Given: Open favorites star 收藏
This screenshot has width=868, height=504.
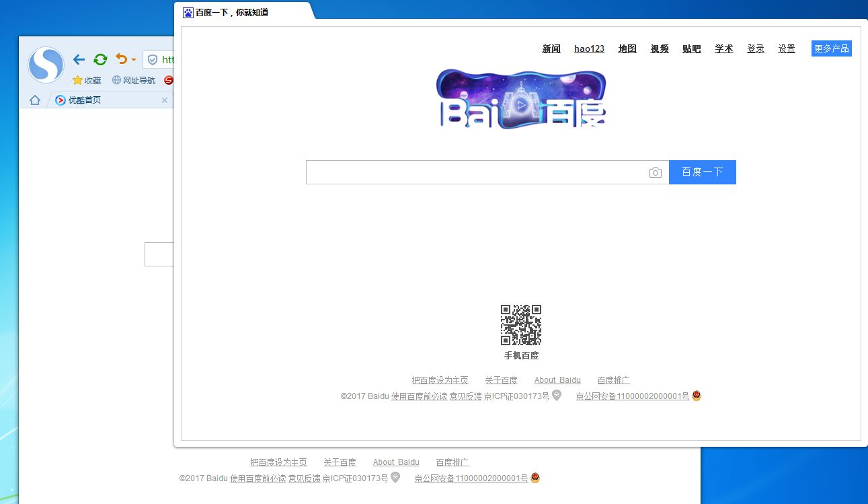Looking at the screenshot, I should (87, 80).
